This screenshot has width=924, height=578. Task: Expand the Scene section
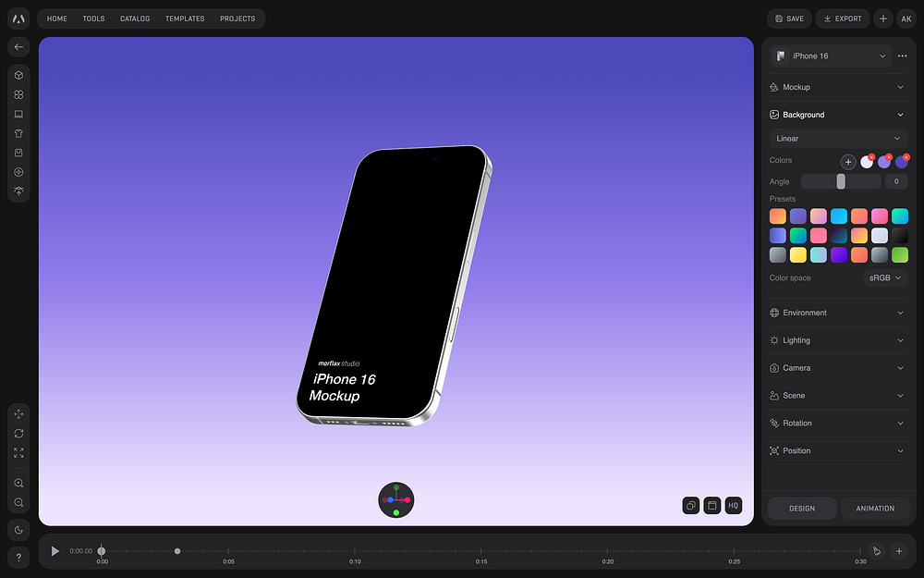coord(837,396)
